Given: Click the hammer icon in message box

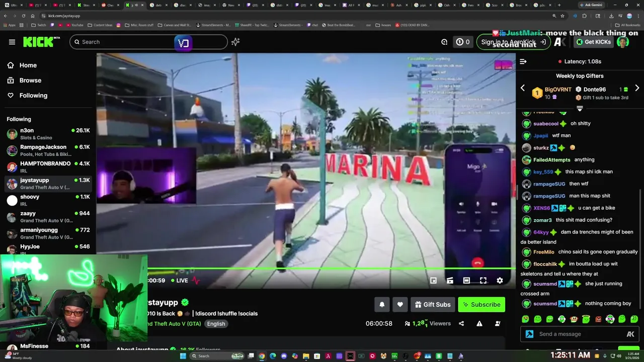Looking at the screenshot, I should [x=529, y=334].
